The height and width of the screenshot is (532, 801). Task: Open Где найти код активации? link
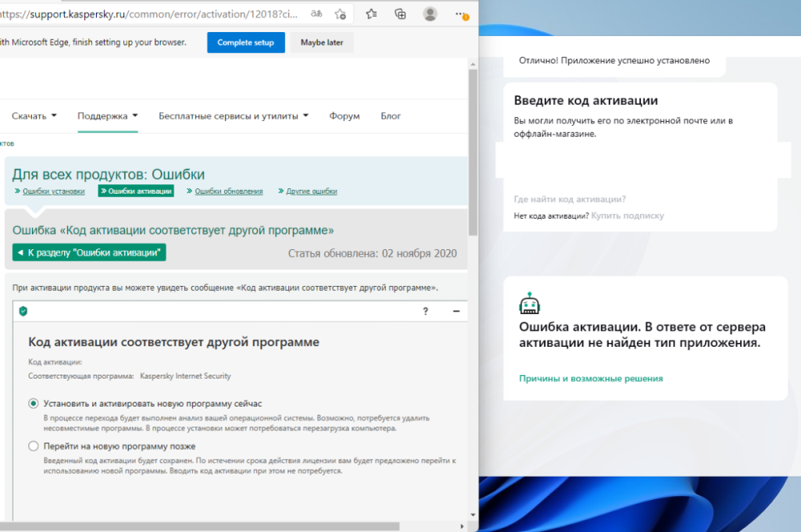tap(570, 199)
